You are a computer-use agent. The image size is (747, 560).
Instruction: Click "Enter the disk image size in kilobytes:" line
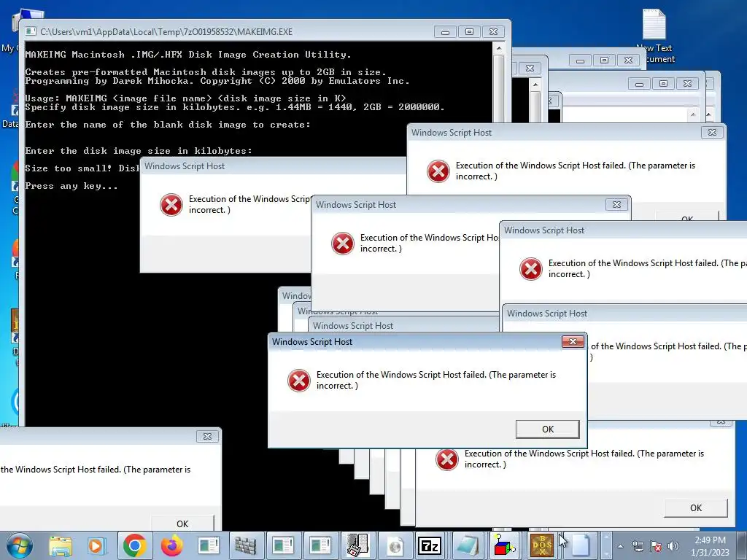(139, 151)
